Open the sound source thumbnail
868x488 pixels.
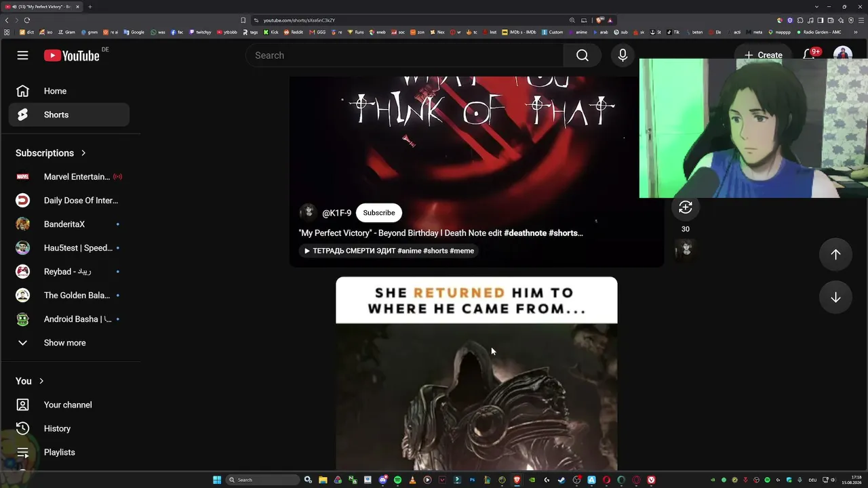coord(686,249)
